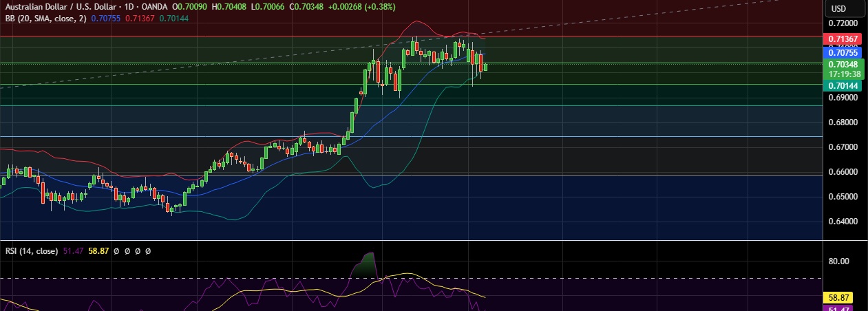Select the RSI (14, close) indicator legend
This screenshot has height=311, width=868.
31,252
